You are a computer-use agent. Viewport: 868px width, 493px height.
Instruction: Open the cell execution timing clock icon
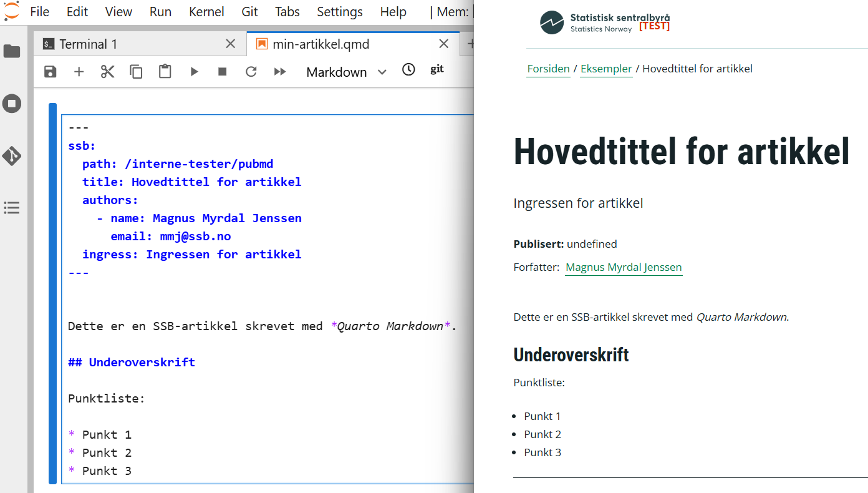point(408,70)
